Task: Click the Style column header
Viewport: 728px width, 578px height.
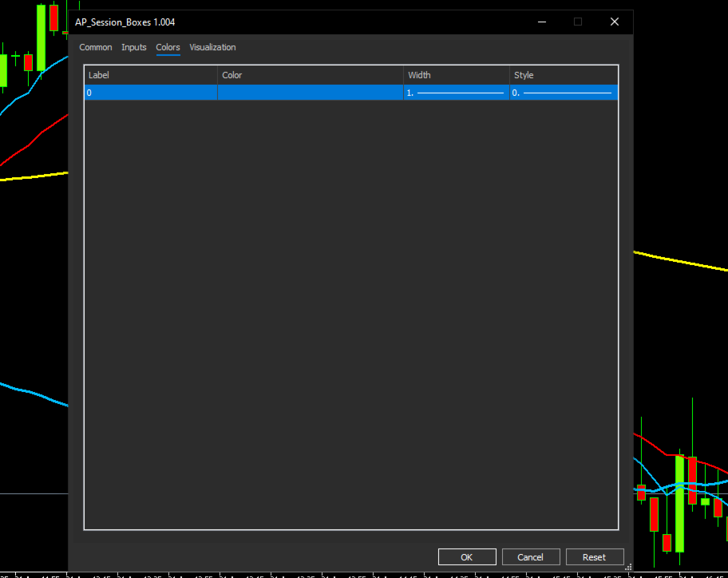Action: click(564, 75)
